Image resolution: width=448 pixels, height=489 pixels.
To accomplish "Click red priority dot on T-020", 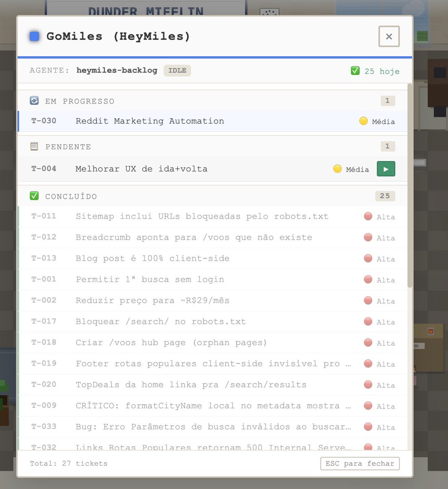I will [368, 385].
